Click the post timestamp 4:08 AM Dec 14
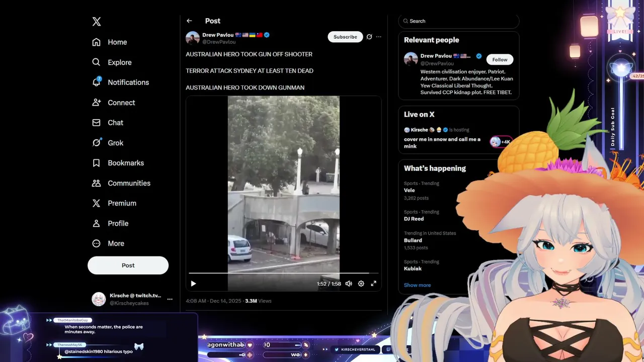The height and width of the screenshot is (362, 644). 214,301
